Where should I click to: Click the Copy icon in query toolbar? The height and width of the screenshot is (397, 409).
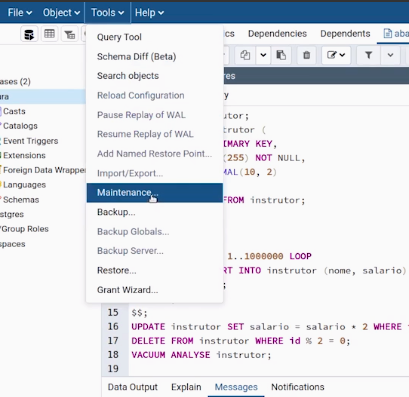coord(245,55)
